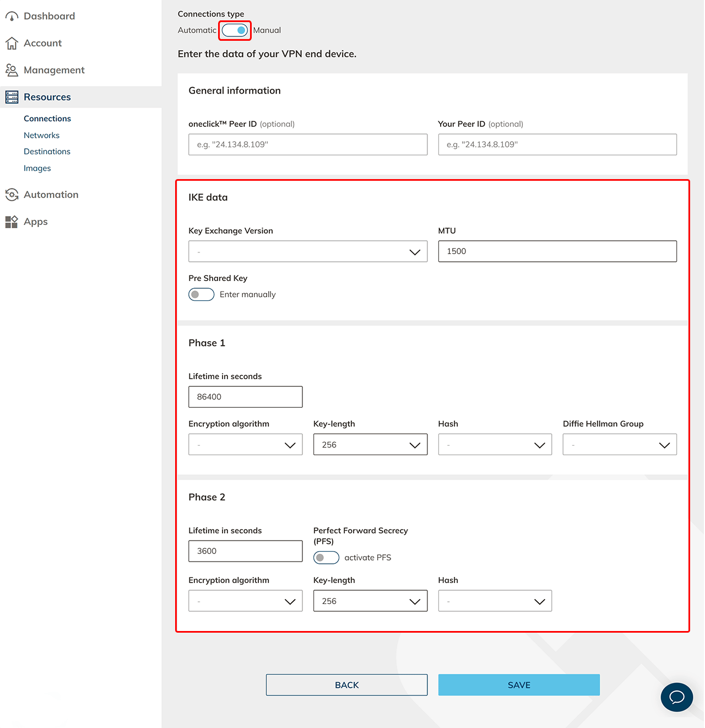The image size is (705, 728).
Task: Open Destinations under Resources
Action: click(47, 152)
